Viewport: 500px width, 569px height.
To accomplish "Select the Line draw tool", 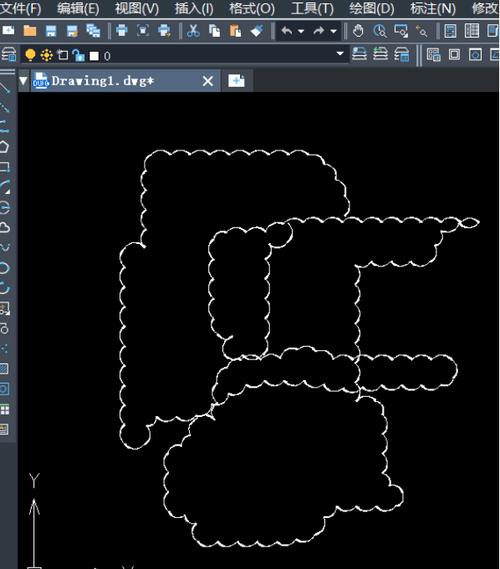I will [x=4, y=87].
